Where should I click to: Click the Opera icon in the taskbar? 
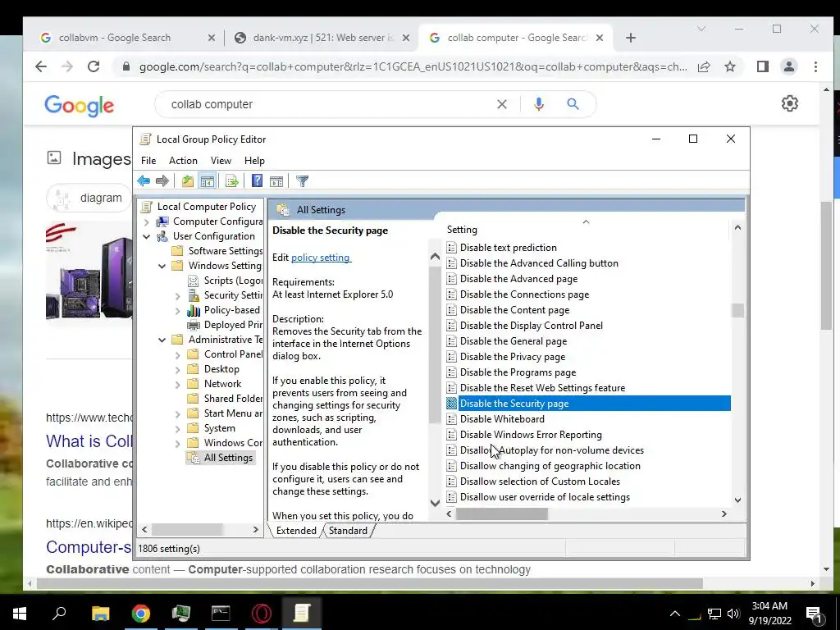(262, 613)
